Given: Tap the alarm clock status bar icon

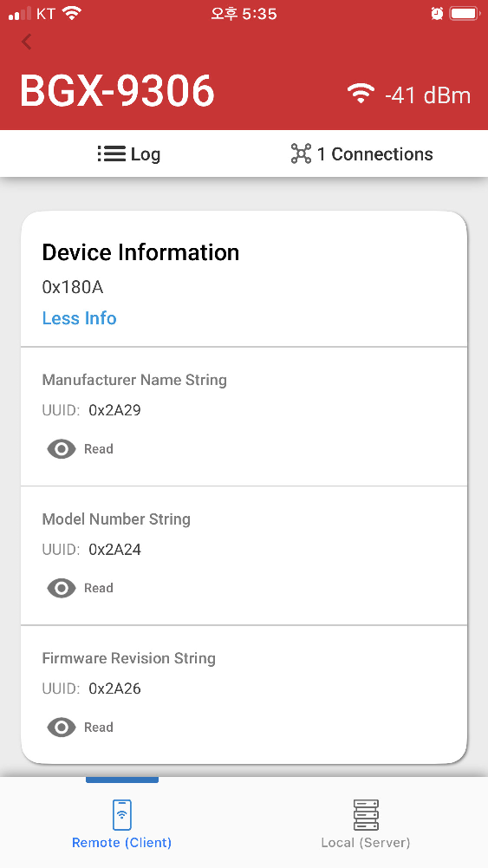Looking at the screenshot, I should (x=437, y=14).
